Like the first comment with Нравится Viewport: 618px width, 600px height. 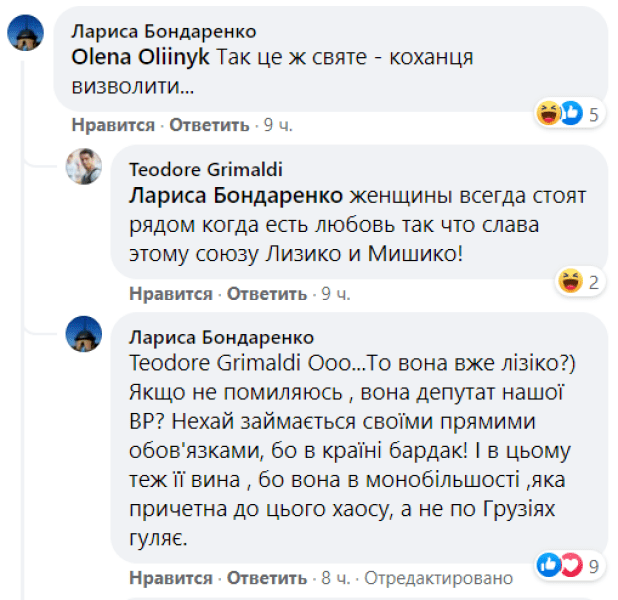[113, 125]
